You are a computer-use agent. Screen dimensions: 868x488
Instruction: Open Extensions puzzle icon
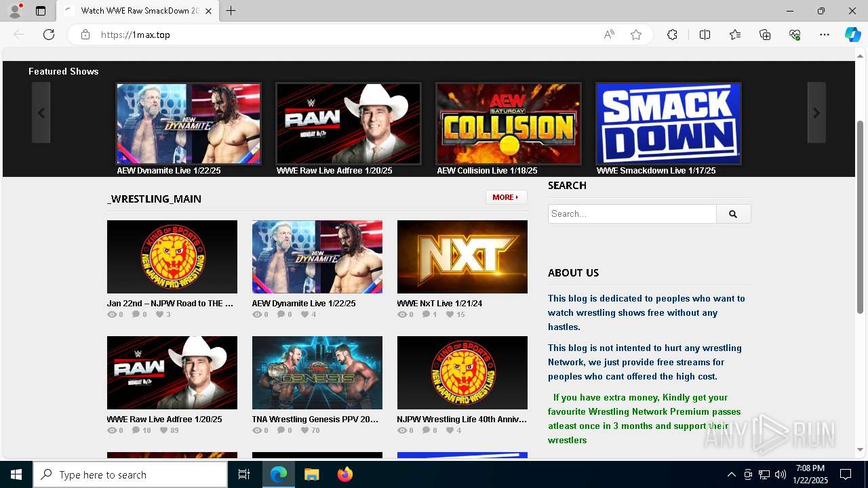click(x=672, y=35)
